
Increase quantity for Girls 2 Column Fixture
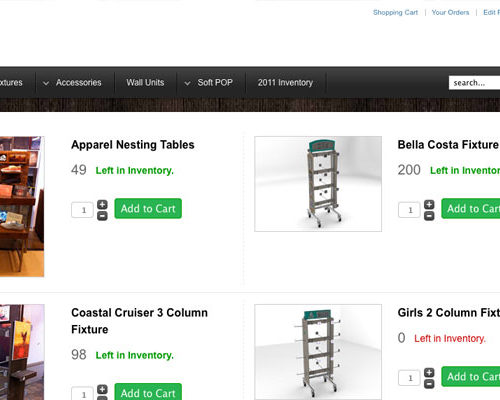coord(429,372)
